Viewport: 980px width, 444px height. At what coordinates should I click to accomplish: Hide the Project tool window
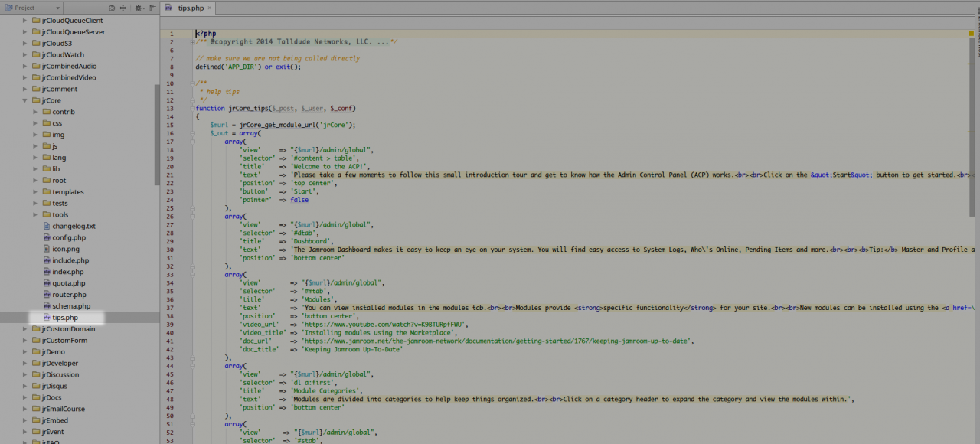pos(152,8)
